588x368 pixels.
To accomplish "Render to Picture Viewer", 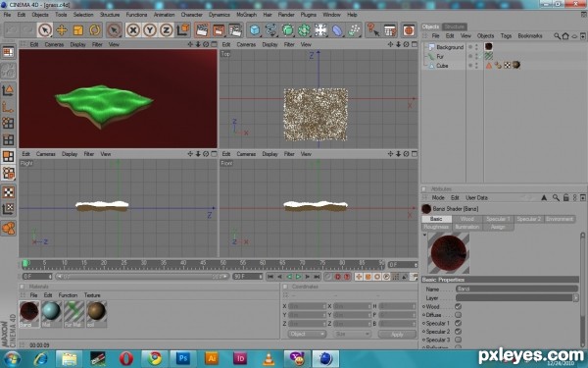I will [219, 30].
